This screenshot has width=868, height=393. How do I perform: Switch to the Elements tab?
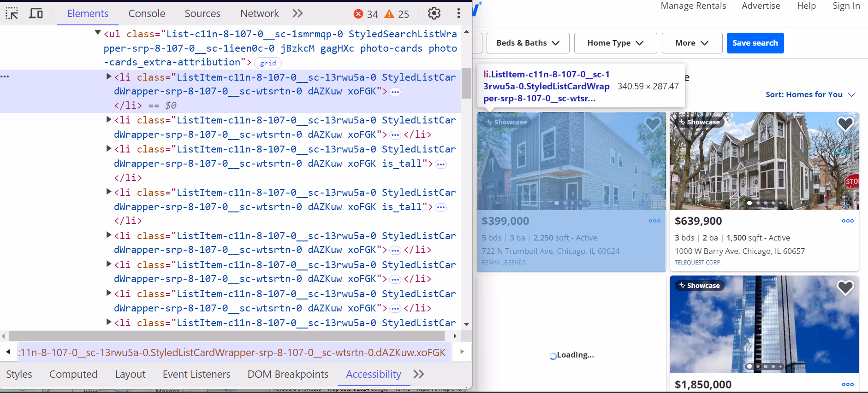tap(88, 13)
